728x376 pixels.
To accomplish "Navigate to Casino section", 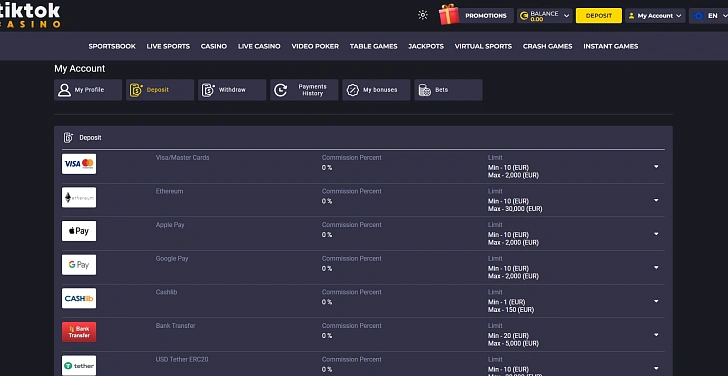I will click(214, 46).
